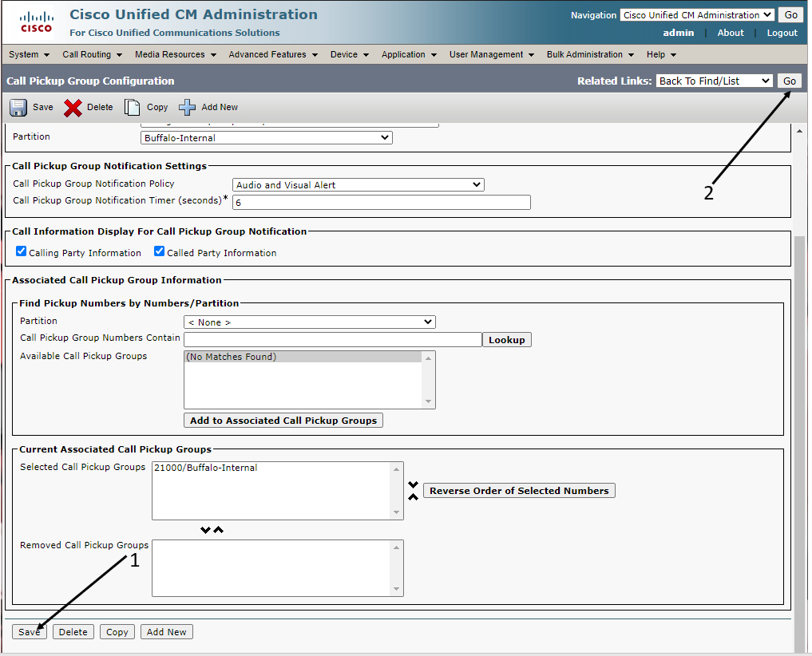The height and width of the screenshot is (656, 812).
Task: Click the bottom Copy button
Action: [x=117, y=632]
